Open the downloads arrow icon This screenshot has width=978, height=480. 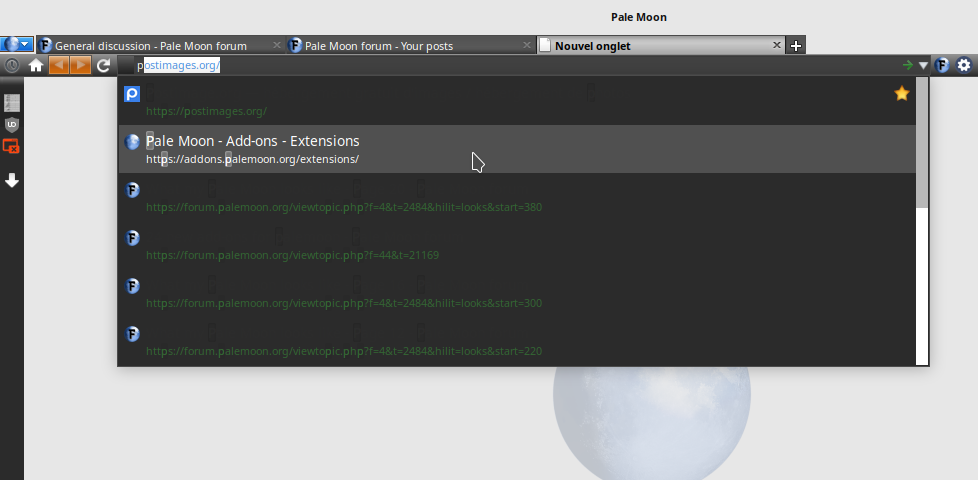coord(12,181)
